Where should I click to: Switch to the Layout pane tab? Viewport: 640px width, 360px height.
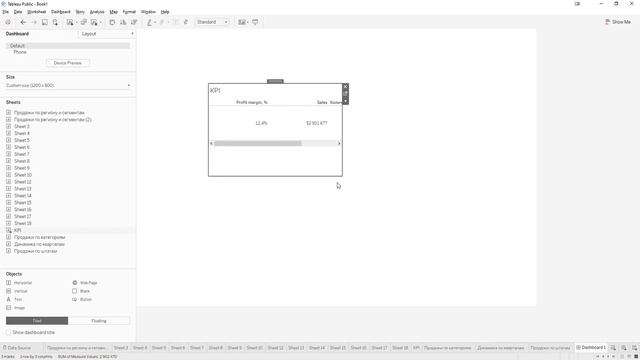[89, 34]
